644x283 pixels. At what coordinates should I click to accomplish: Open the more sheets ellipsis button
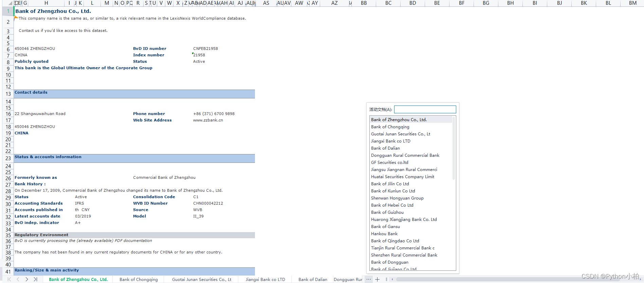[368, 279]
